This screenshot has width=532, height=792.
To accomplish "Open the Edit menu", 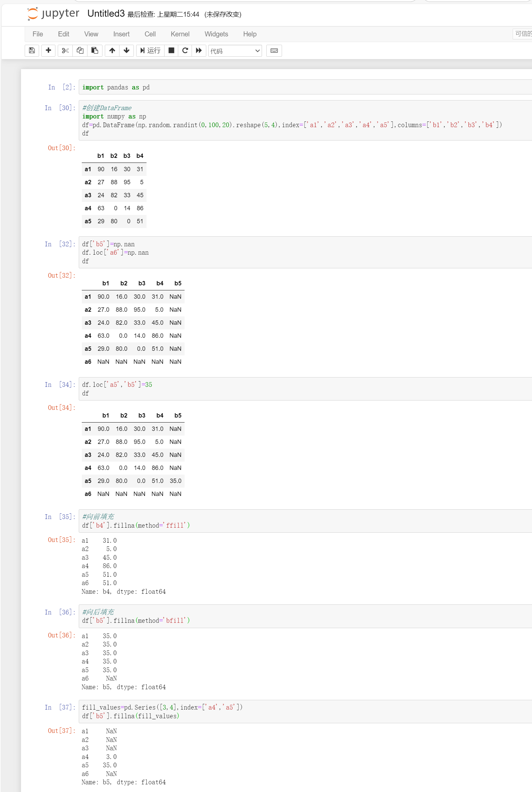I will (63, 34).
